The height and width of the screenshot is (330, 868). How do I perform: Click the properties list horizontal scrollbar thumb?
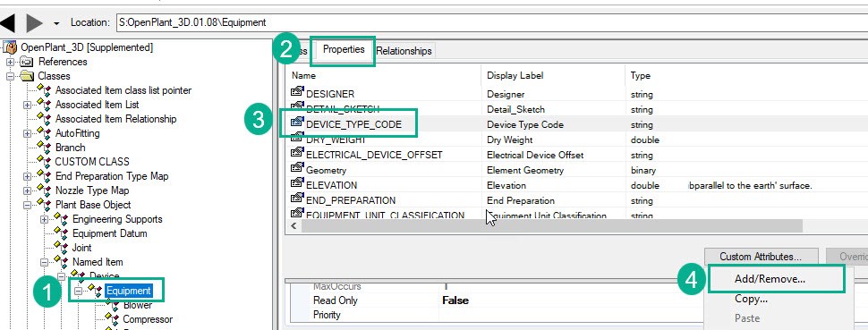(x=551, y=226)
